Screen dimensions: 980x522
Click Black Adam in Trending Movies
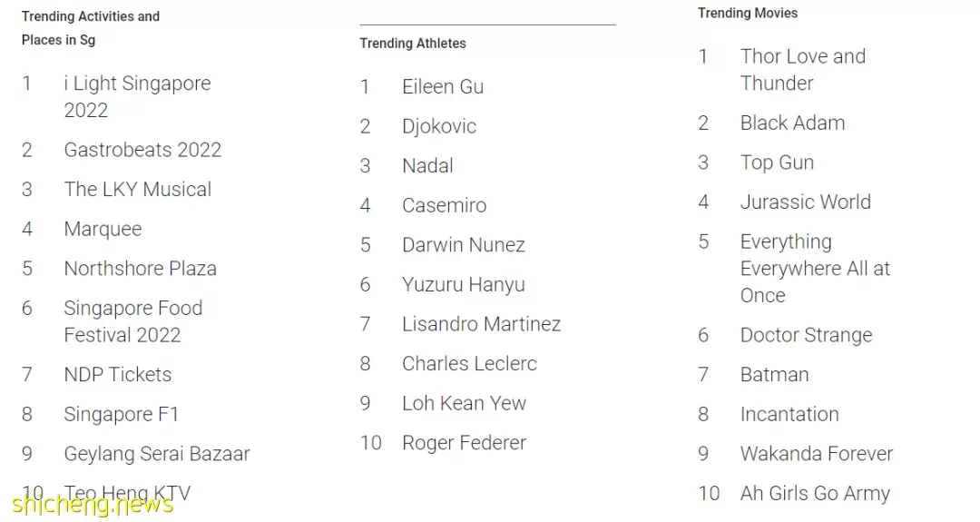click(x=792, y=123)
